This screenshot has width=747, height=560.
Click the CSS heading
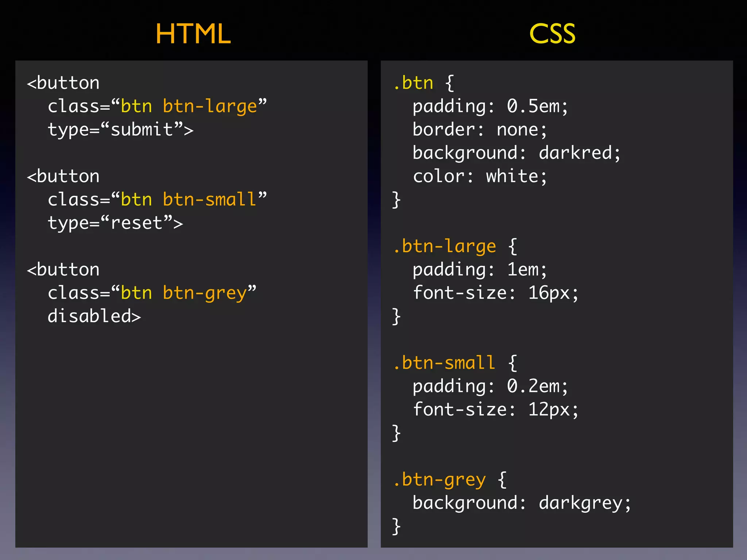(552, 34)
